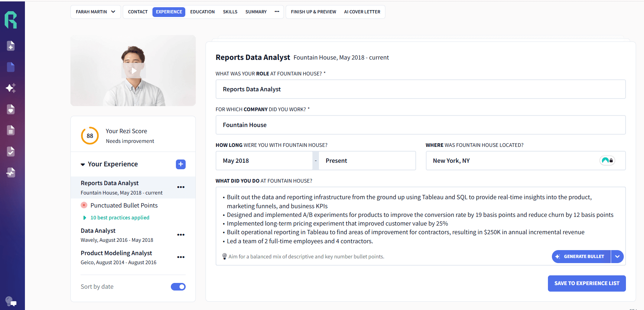Collapse the Your Experience section
This screenshot has height=310, width=644.
point(83,165)
